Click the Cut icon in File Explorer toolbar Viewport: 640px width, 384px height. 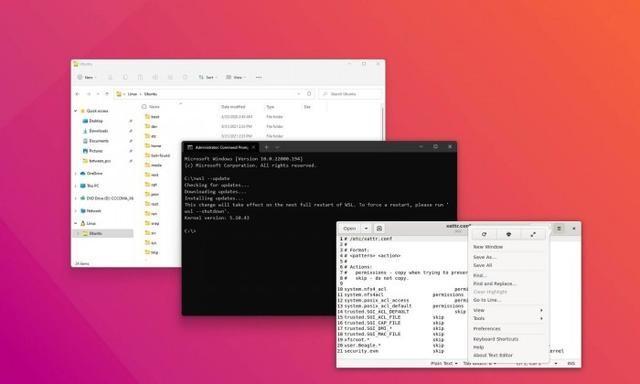(110, 77)
